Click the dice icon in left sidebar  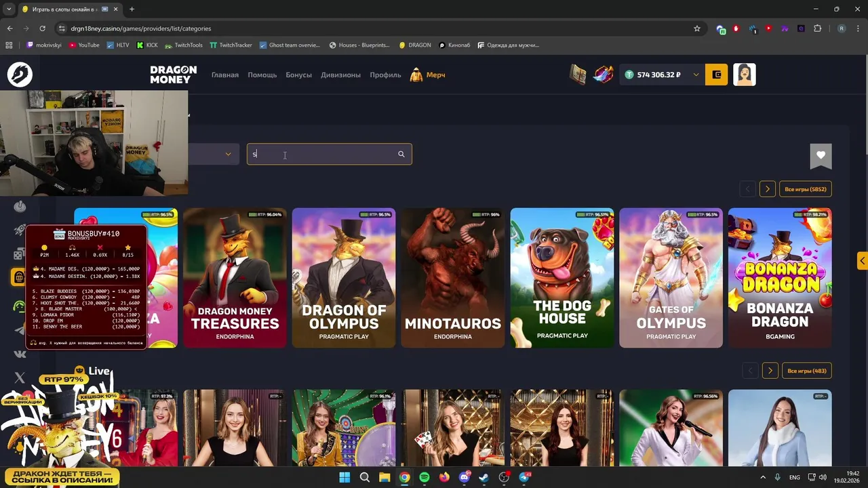pos(18,254)
